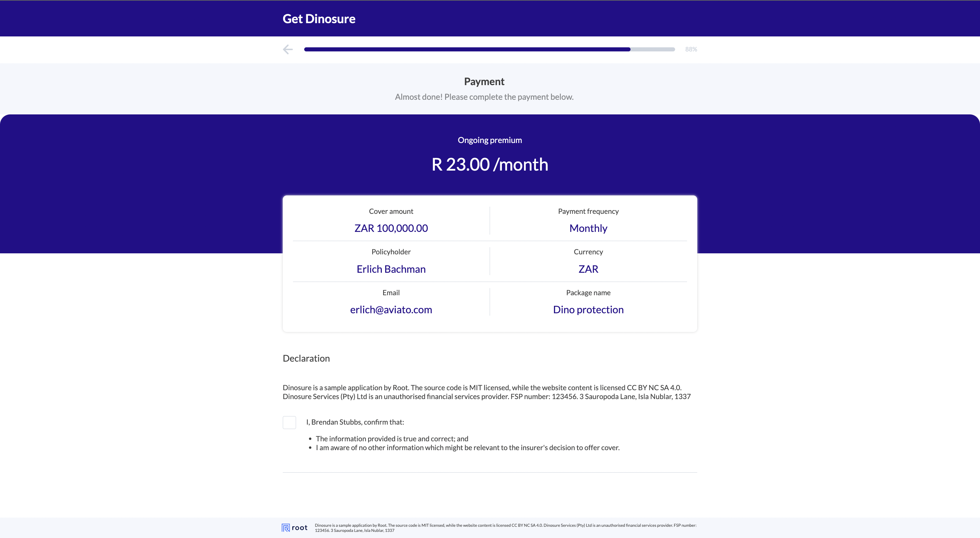Tick the Brendan Stubbs declaration checkbox
The image size is (980, 538).
(x=289, y=422)
